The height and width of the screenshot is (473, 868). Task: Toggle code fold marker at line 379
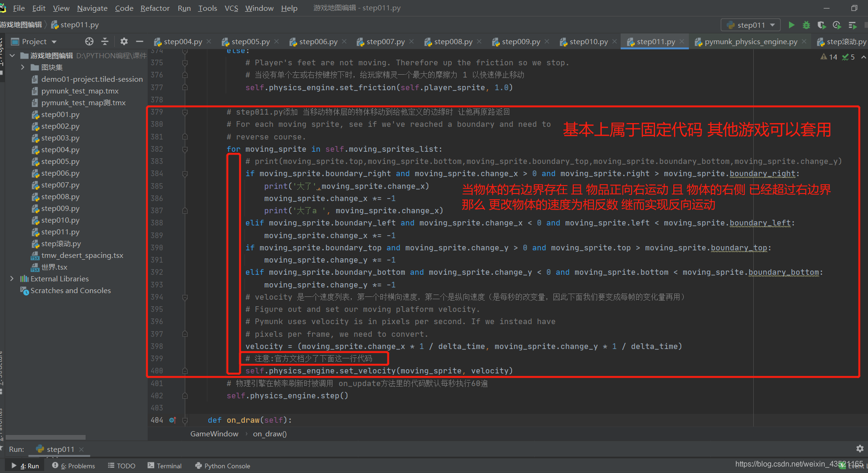pos(185,112)
